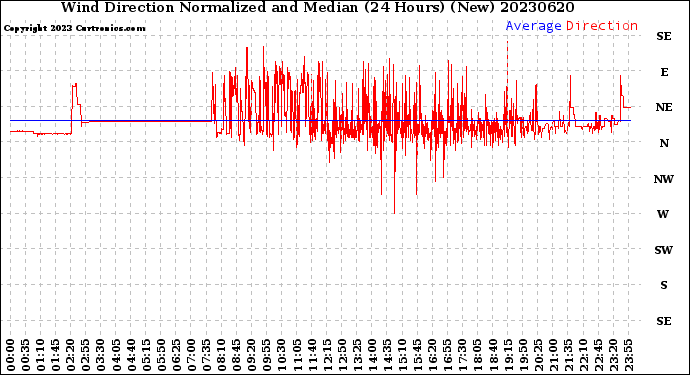Click the 'S' direction axis label

pos(664,285)
